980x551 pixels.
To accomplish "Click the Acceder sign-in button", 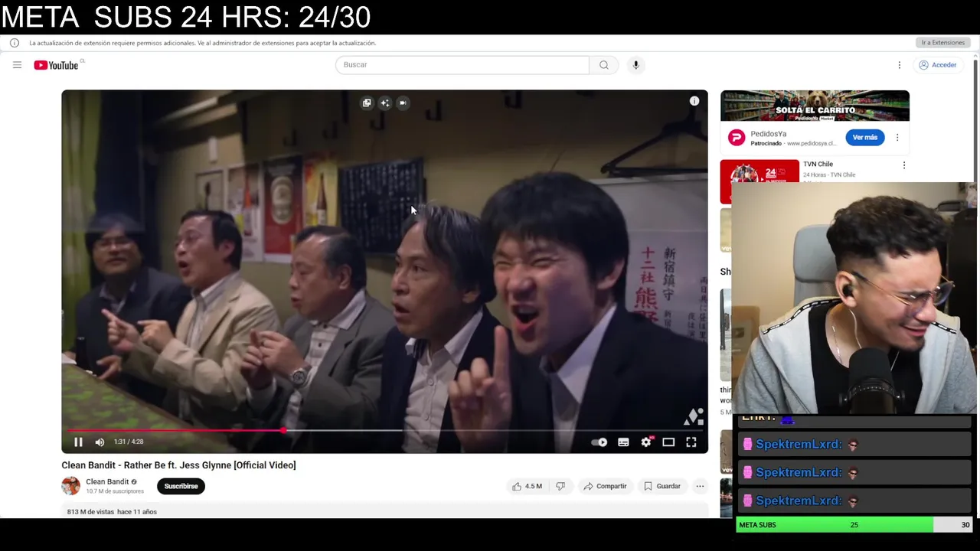I will pos(938,65).
